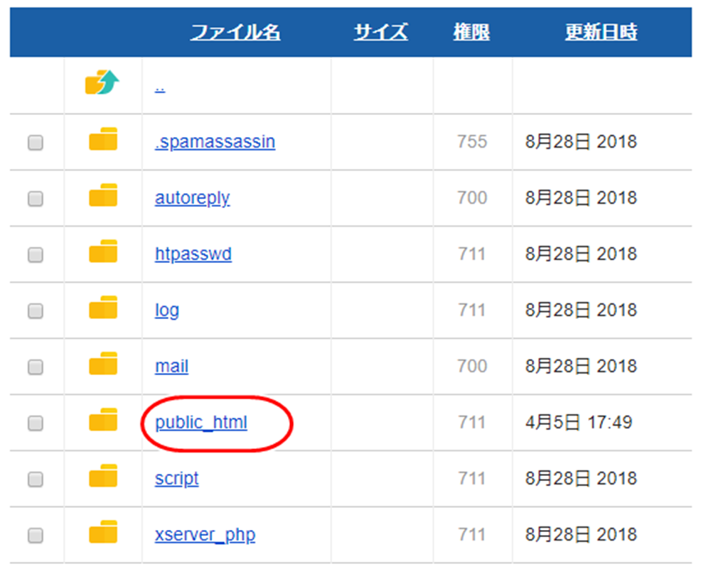Click the folder icon beside script
728x574 pixels.
102,478
